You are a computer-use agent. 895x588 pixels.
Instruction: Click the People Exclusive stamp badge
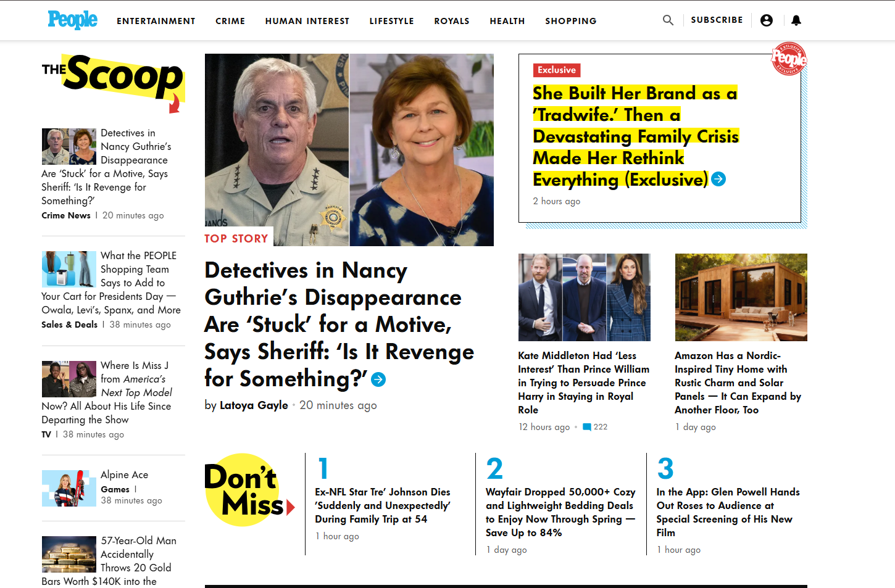click(x=790, y=59)
